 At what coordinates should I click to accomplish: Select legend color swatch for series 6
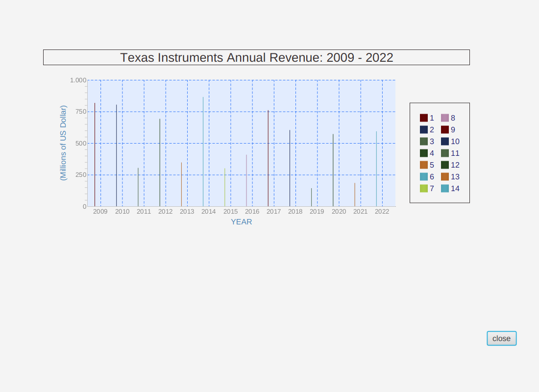424,176
